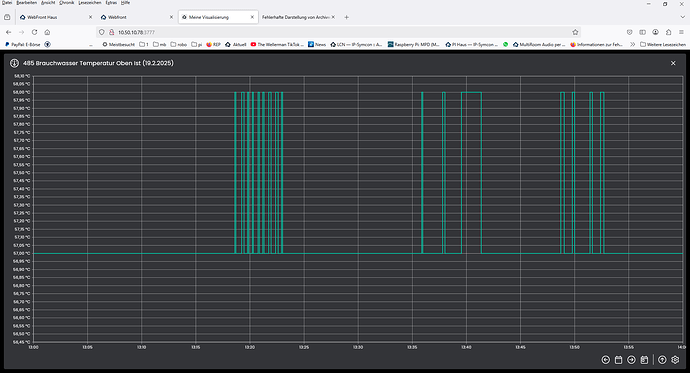Click chart title info icon
The width and height of the screenshot is (690, 373).
(14, 63)
